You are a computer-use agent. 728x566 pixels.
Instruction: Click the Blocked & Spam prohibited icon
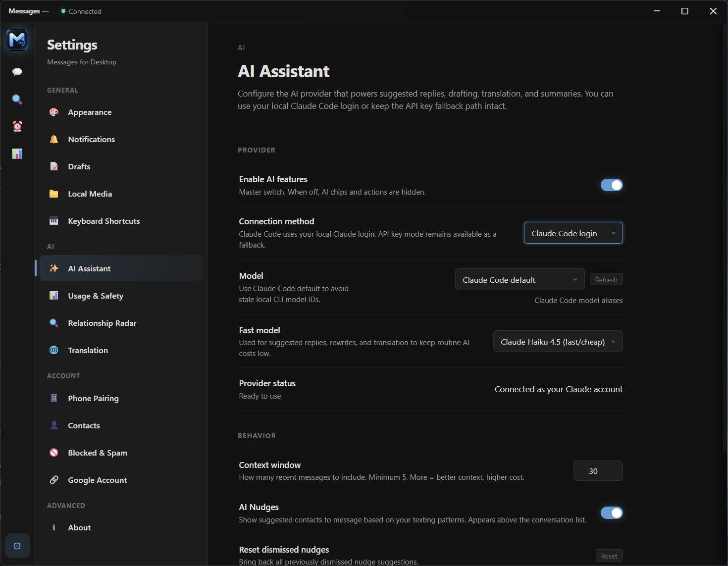[54, 453]
